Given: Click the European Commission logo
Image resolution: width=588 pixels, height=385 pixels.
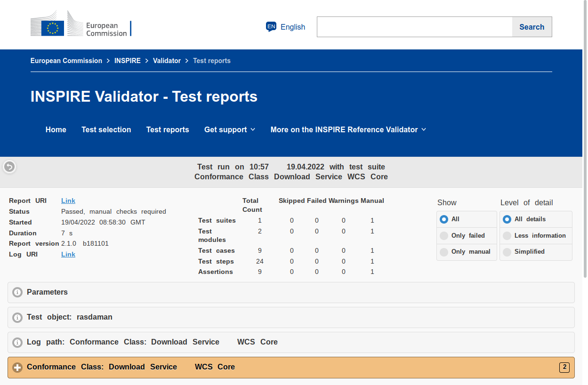Looking at the screenshot, I should [x=81, y=24].
